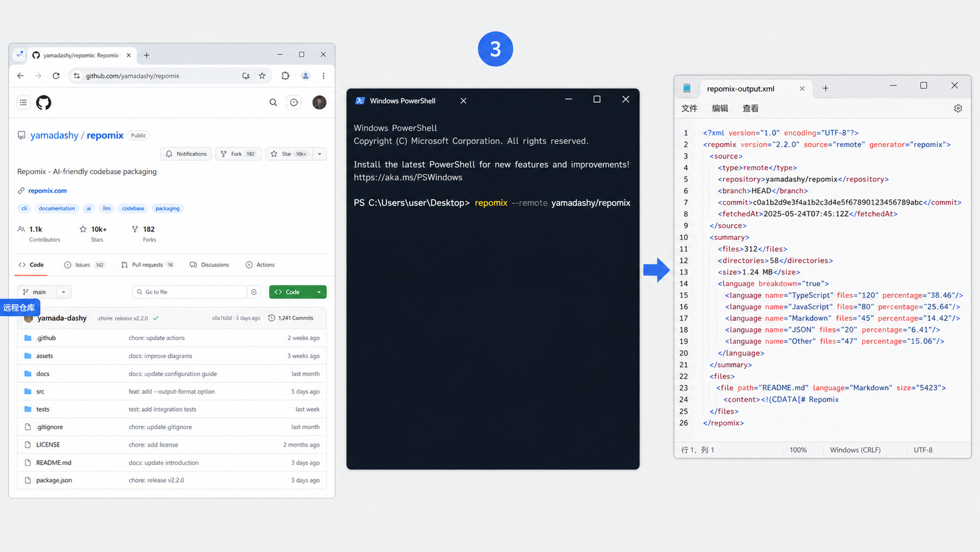
Task: Close the Windows PowerShell tab
Action: click(464, 101)
